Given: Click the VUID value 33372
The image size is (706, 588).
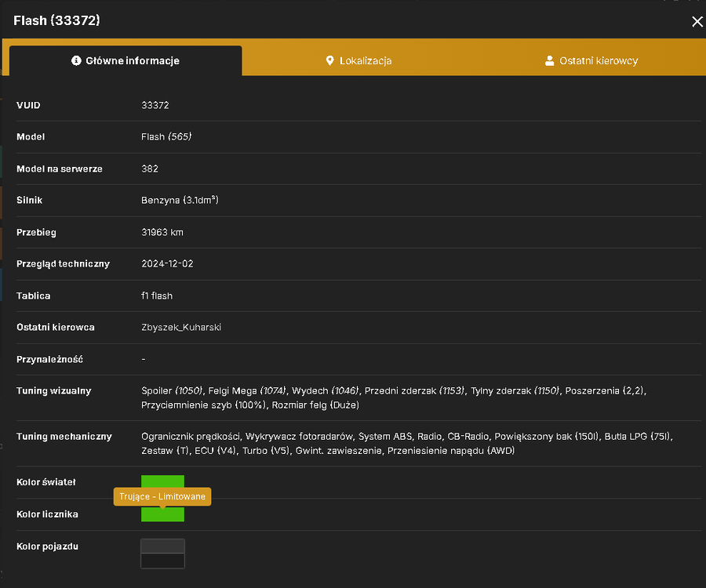Looking at the screenshot, I should click(x=155, y=105).
